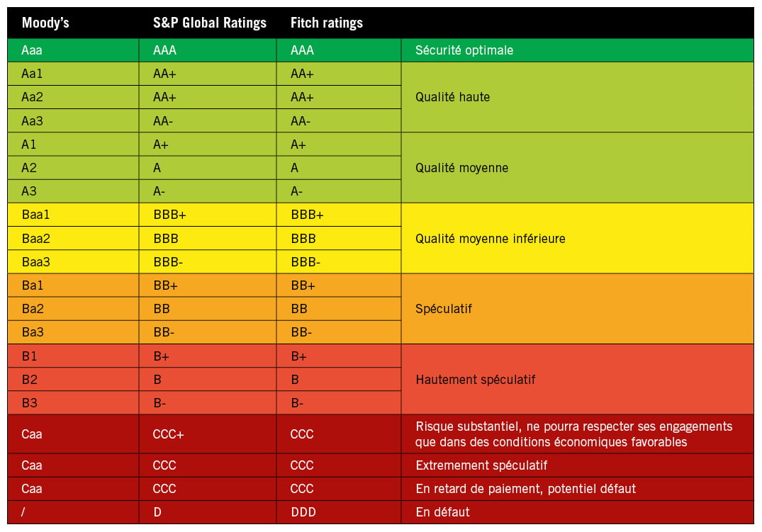Screen dimensions: 762x532
Task: Click the Hautement spéculatif description
Action: [x=476, y=380]
